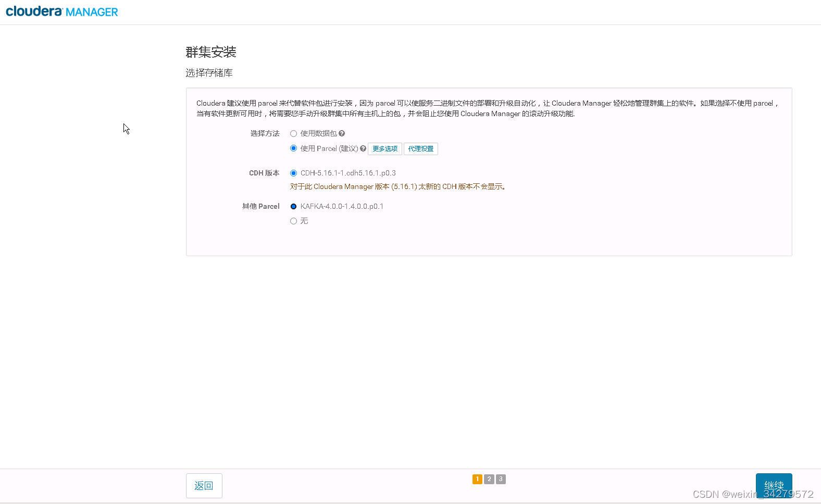Click help icon next to 使用 Parcel (建议)

tap(363, 148)
